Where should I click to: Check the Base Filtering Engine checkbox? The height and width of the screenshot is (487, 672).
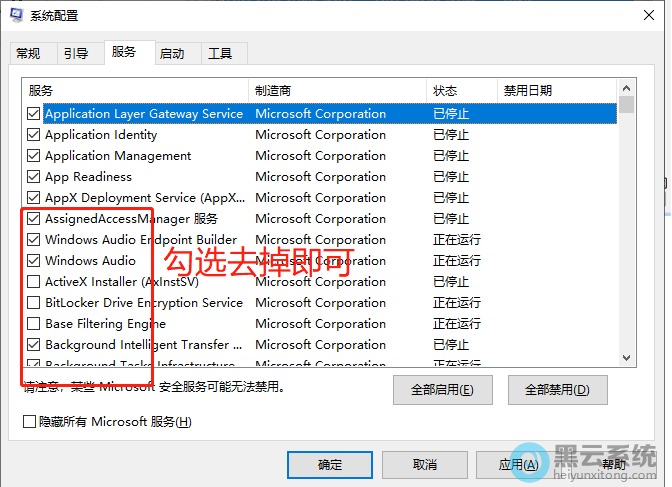34,324
